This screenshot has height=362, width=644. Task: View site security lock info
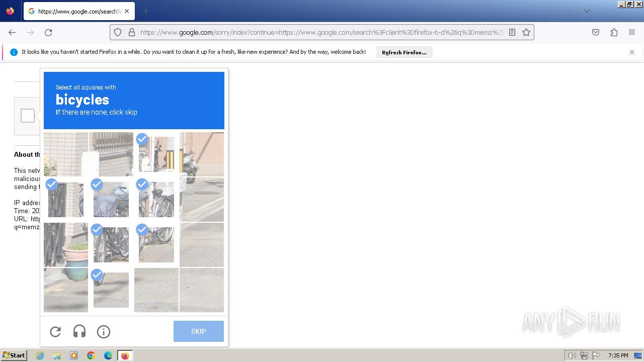click(132, 32)
